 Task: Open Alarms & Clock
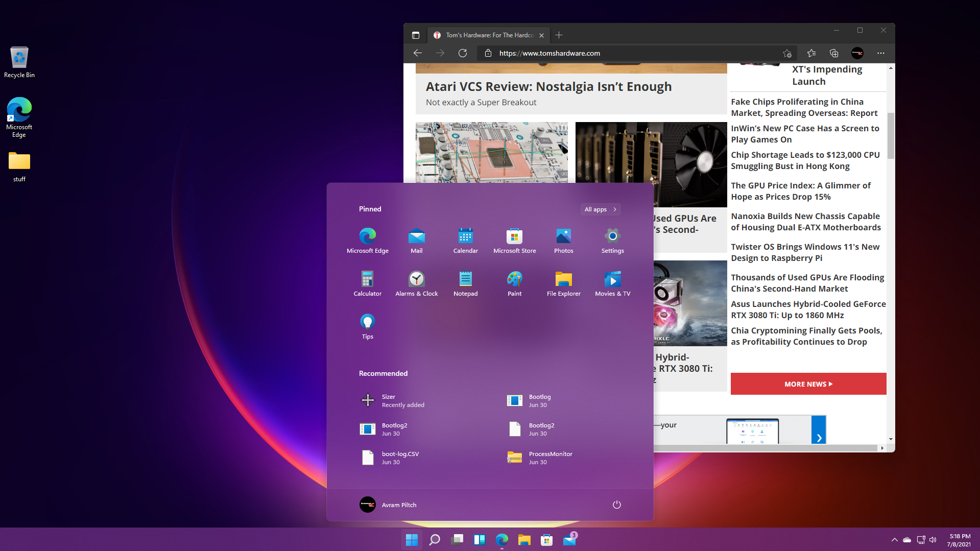416,283
